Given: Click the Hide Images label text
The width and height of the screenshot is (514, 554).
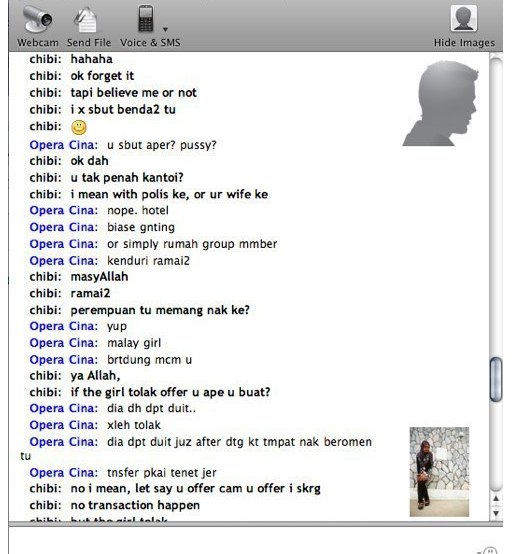Looking at the screenshot, I should click(x=464, y=43).
